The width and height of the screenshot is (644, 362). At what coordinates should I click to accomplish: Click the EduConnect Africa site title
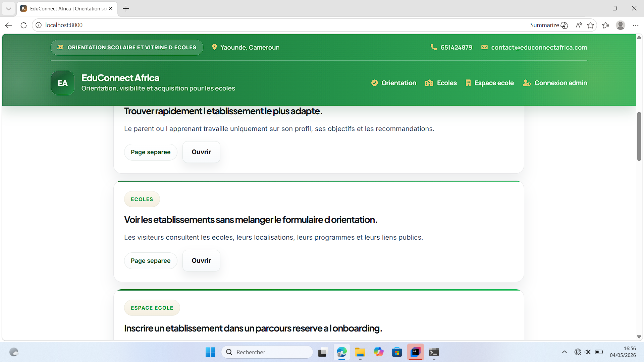coord(120,78)
